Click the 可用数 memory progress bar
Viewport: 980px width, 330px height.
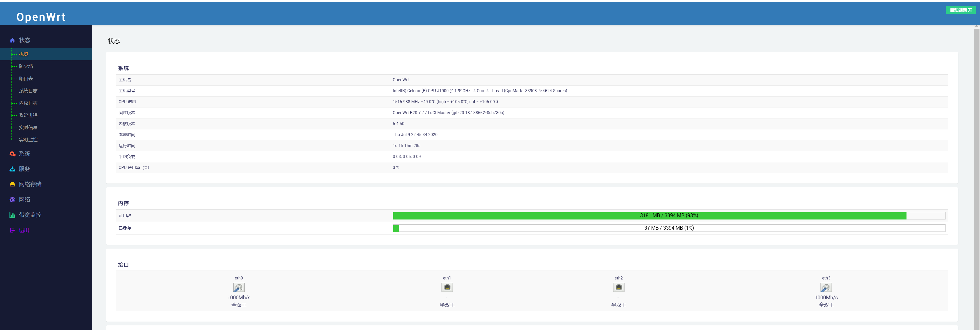pyautogui.click(x=668, y=215)
